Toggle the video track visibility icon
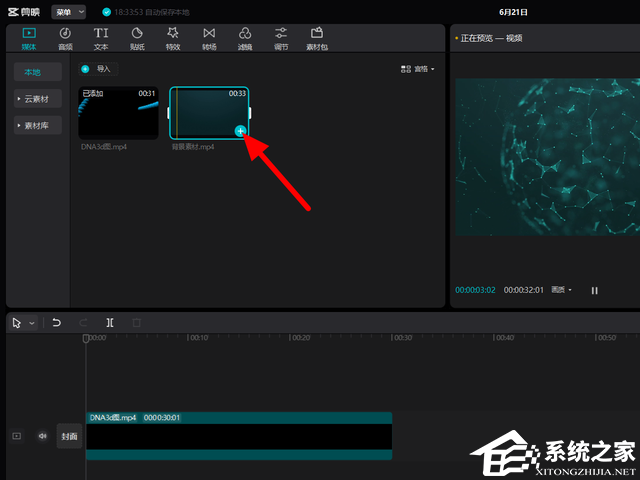Viewport: 640px width, 480px height. 16,436
